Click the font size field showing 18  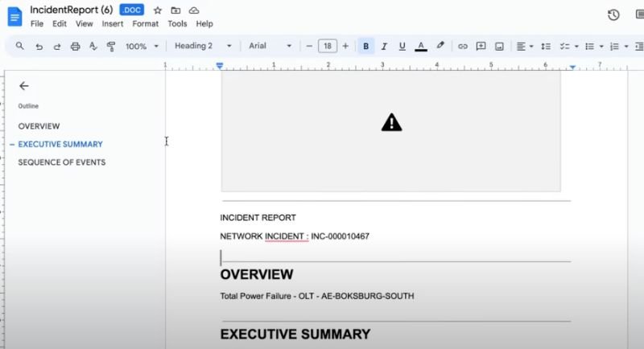pyautogui.click(x=328, y=46)
